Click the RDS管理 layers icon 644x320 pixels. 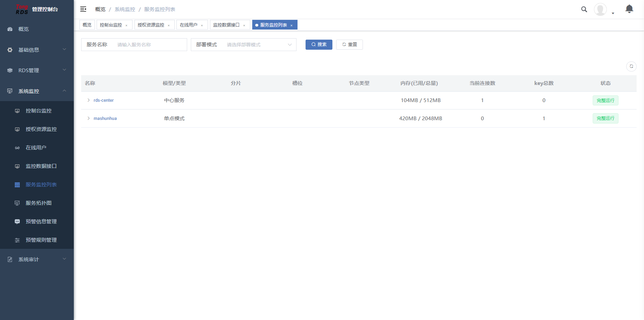[x=10, y=71]
